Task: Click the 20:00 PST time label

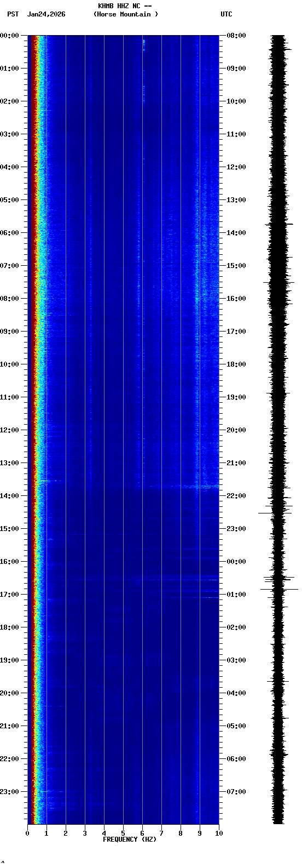Action: point(10,693)
